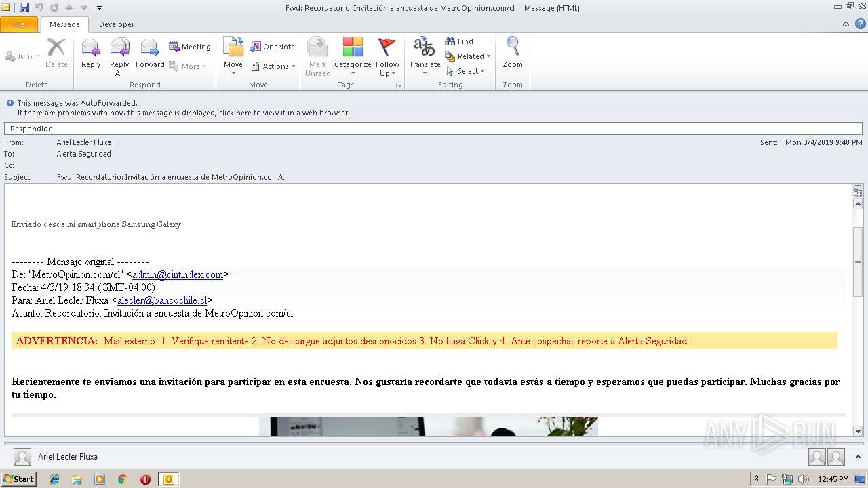Save the message from the quick access toolbar
The height and width of the screenshot is (488, 868).
(24, 7)
